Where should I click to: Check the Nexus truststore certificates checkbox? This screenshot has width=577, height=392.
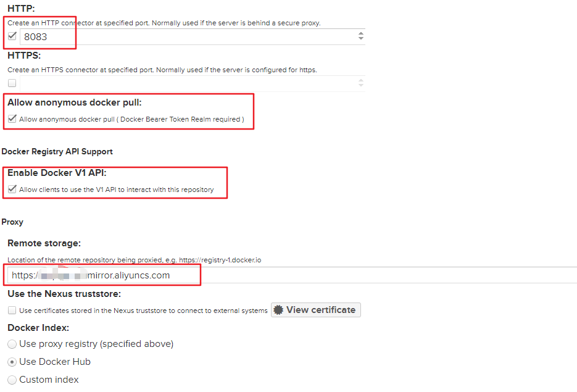[x=12, y=311]
